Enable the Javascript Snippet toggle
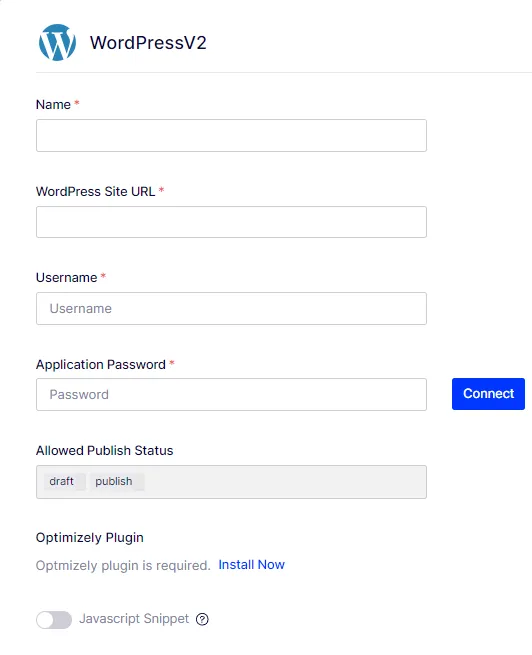532x655 pixels. (54, 619)
